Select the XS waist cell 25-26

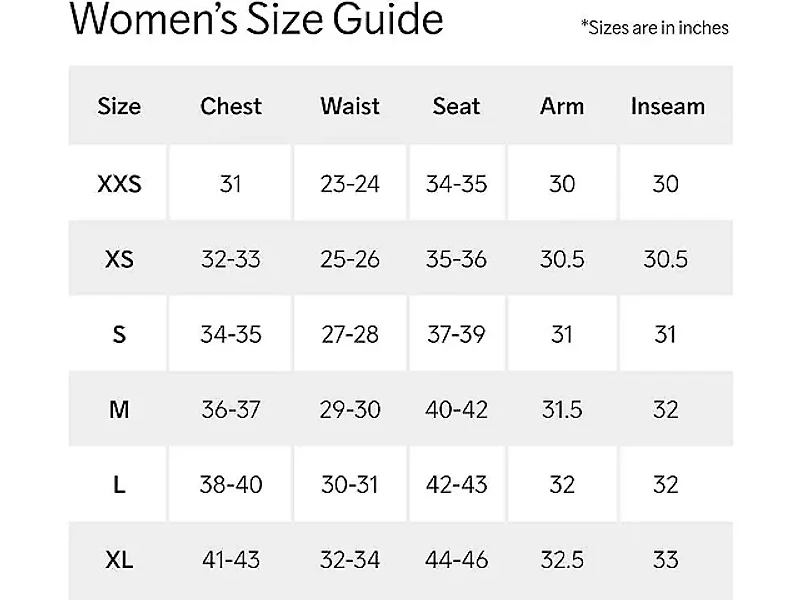350,259
